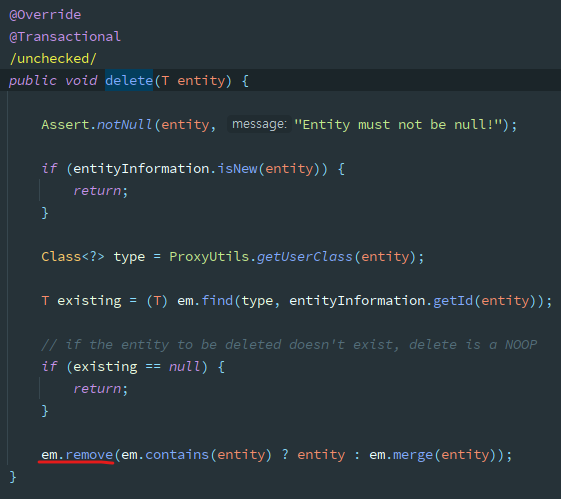Click the NOOP comment line

(289, 344)
